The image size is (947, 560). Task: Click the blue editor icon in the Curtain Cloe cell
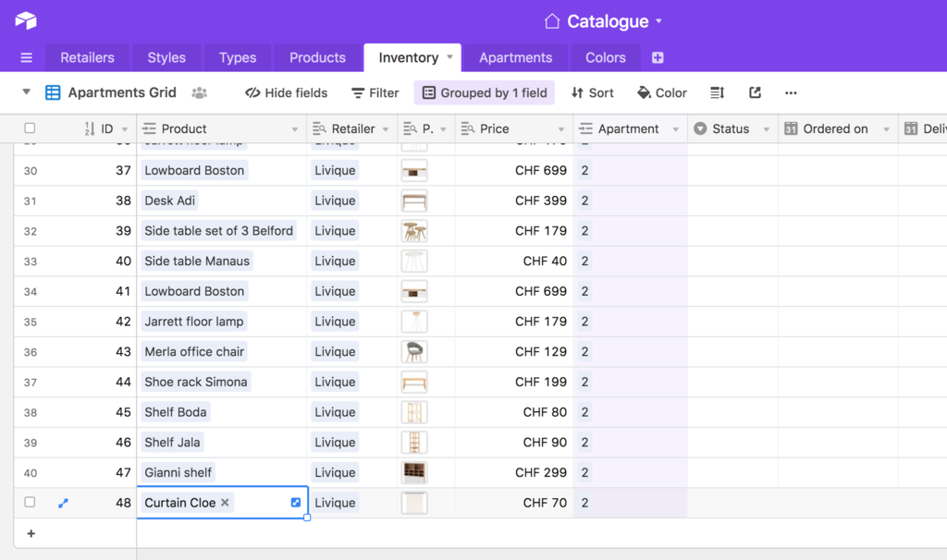tap(295, 502)
